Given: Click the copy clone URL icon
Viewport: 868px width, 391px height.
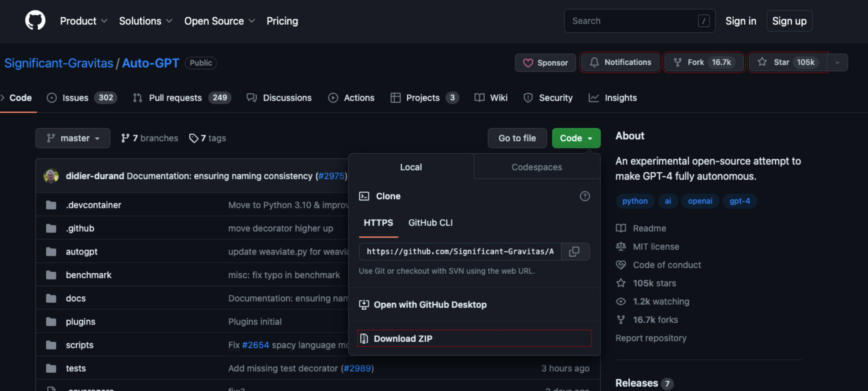Looking at the screenshot, I should [x=574, y=251].
